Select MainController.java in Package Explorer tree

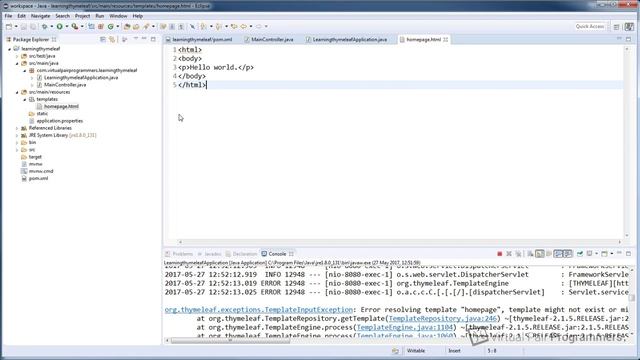click(65, 85)
